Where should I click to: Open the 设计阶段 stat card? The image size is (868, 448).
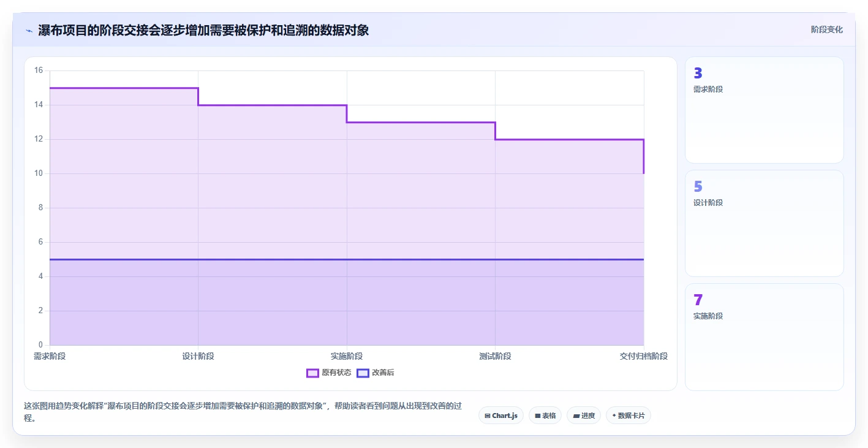(764, 224)
